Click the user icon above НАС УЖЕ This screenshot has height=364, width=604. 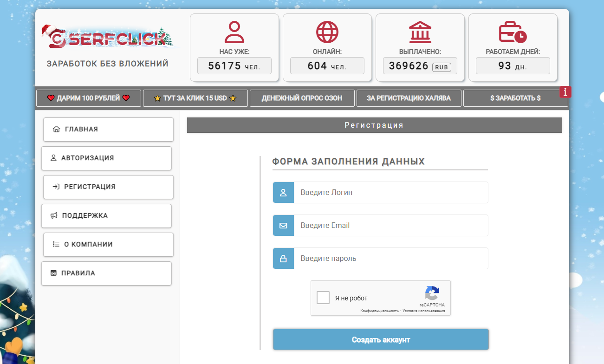(234, 32)
